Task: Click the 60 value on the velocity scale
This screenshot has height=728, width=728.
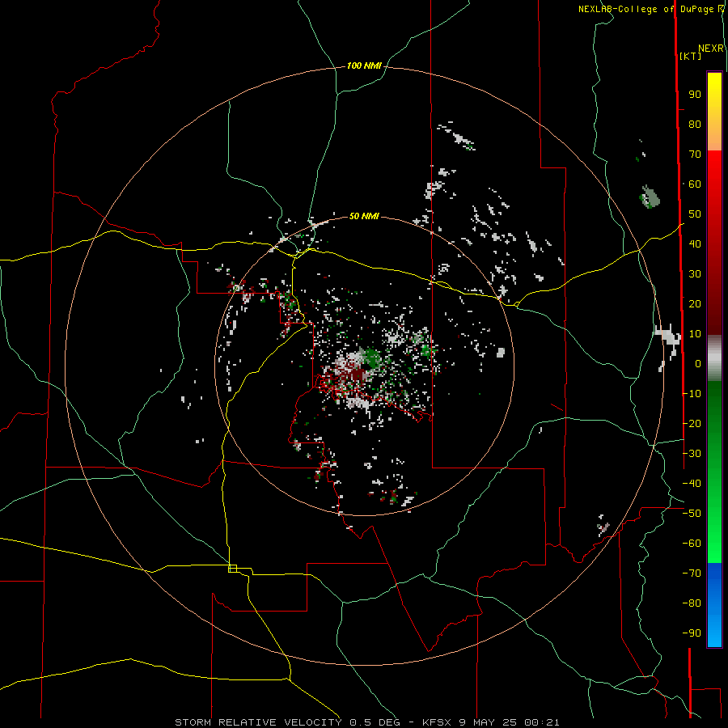Action: pos(695,184)
